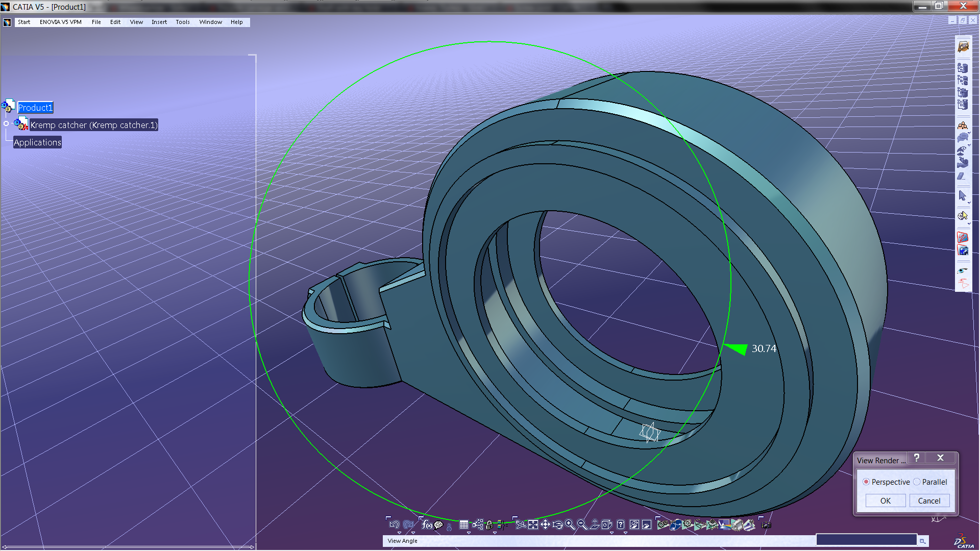The image size is (980, 551).
Task: Expand the Undo history dropdown arrow
Action: (x=400, y=533)
